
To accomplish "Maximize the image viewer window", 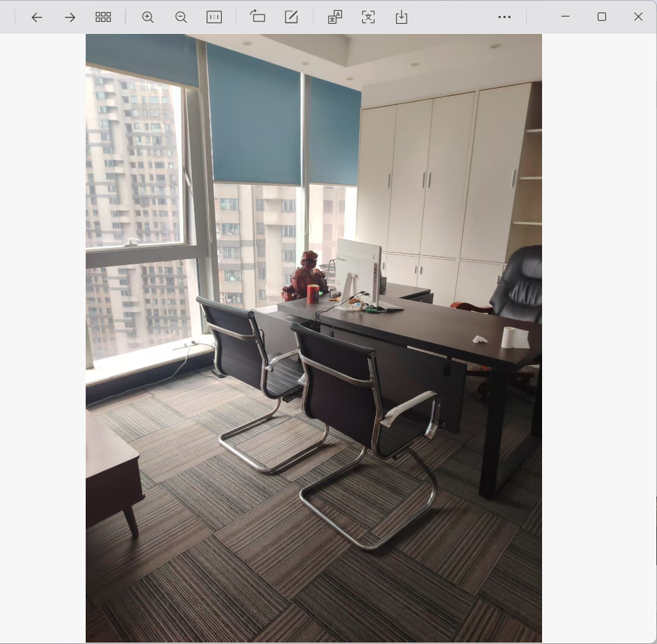I will click(602, 17).
